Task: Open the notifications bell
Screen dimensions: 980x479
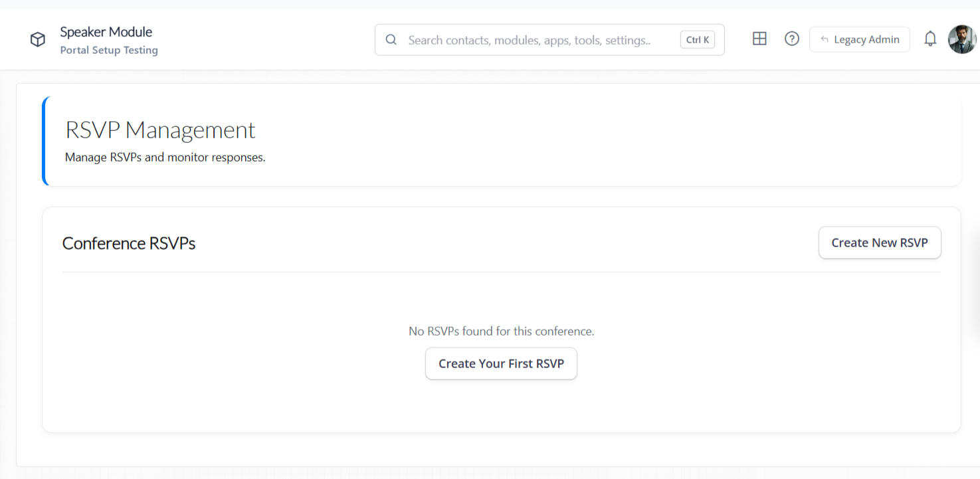Action: (x=930, y=39)
